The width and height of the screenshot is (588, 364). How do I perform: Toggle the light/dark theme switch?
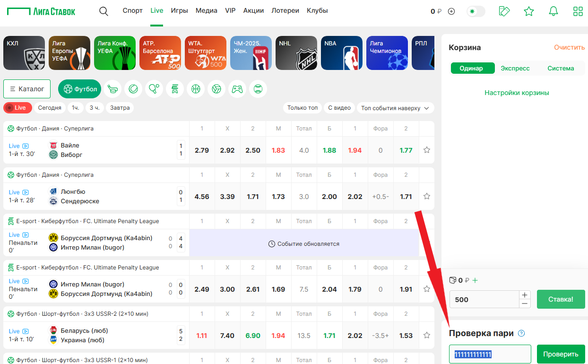point(476,11)
